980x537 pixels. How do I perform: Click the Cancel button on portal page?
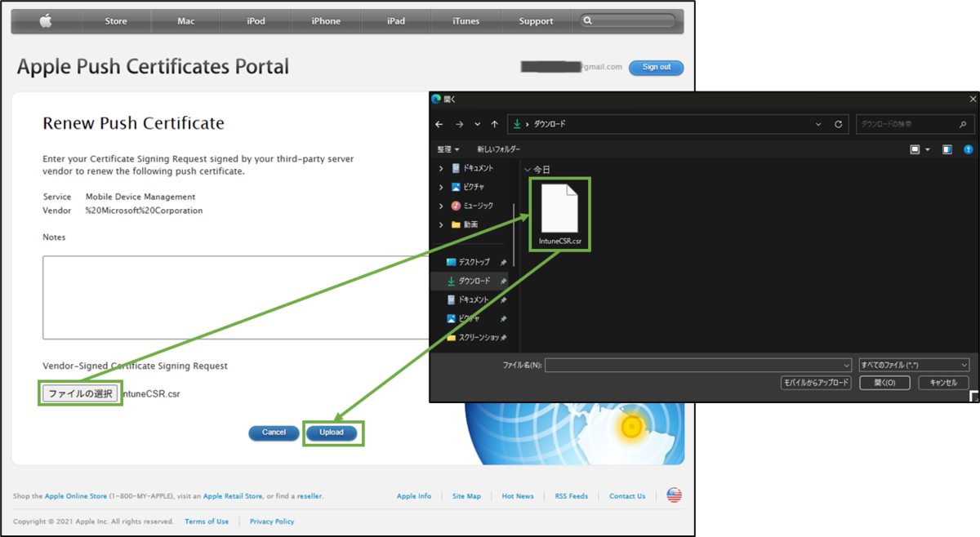click(x=274, y=433)
